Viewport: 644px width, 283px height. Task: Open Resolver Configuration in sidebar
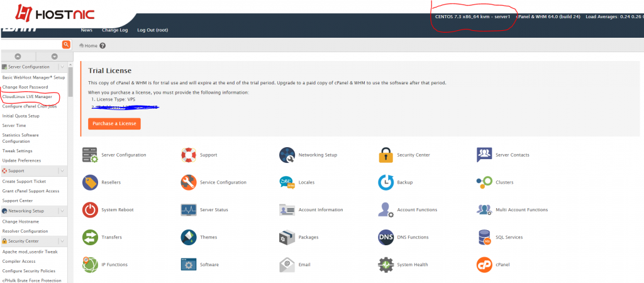point(25,231)
